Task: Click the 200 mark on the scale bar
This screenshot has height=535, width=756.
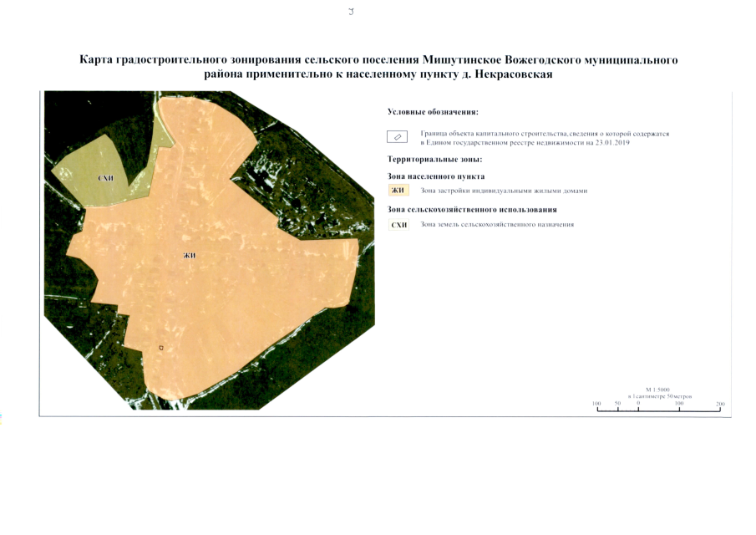Action: (x=720, y=402)
